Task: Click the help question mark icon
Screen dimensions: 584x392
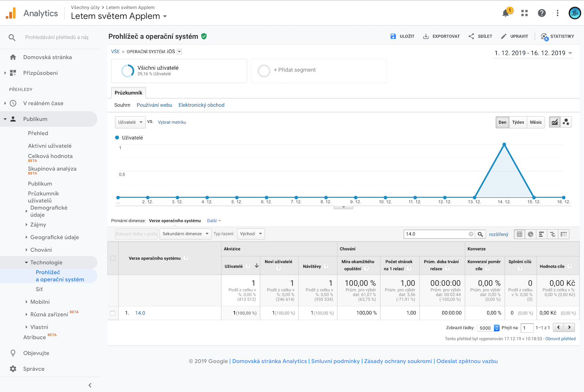Action: tap(542, 13)
